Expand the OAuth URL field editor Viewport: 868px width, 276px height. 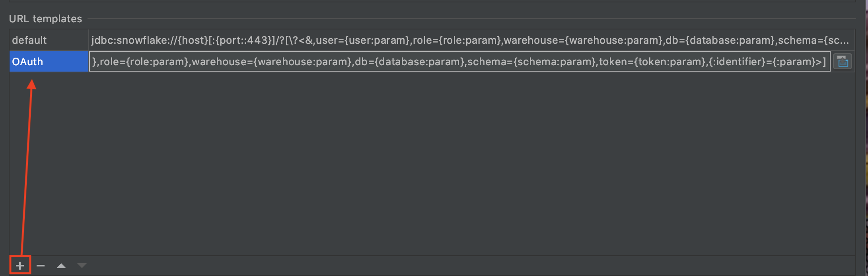842,62
